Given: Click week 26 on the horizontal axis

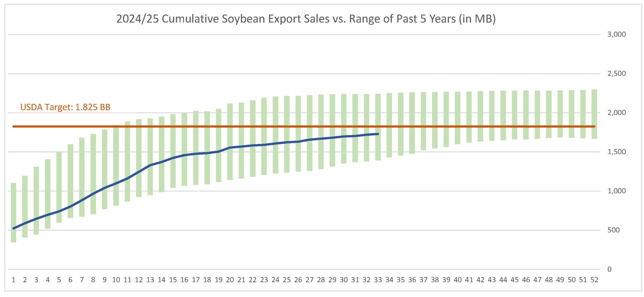Looking at the screenshot, I should click(x=298, y=280).
